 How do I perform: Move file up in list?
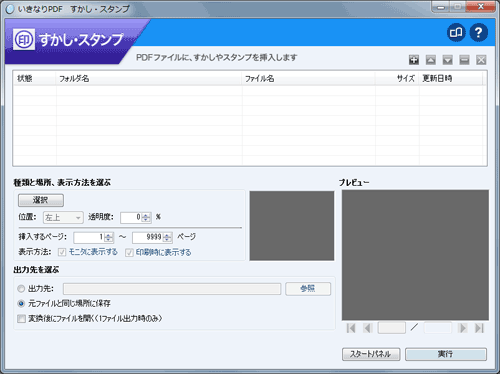pos(431,60)
